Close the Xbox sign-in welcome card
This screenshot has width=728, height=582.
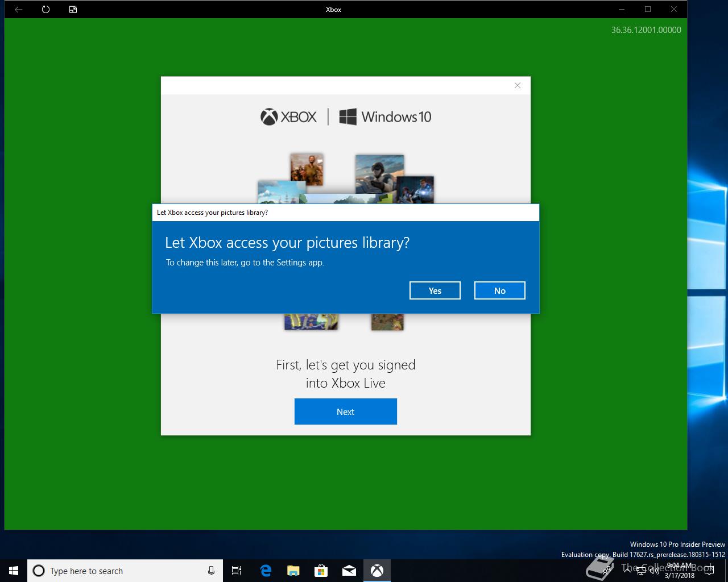[517, 85]
